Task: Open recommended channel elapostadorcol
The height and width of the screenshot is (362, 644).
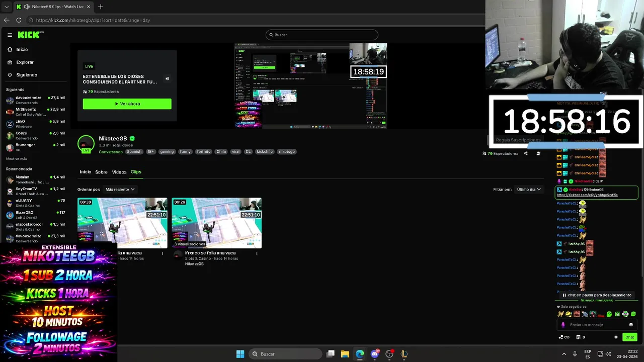Action: 35,226
